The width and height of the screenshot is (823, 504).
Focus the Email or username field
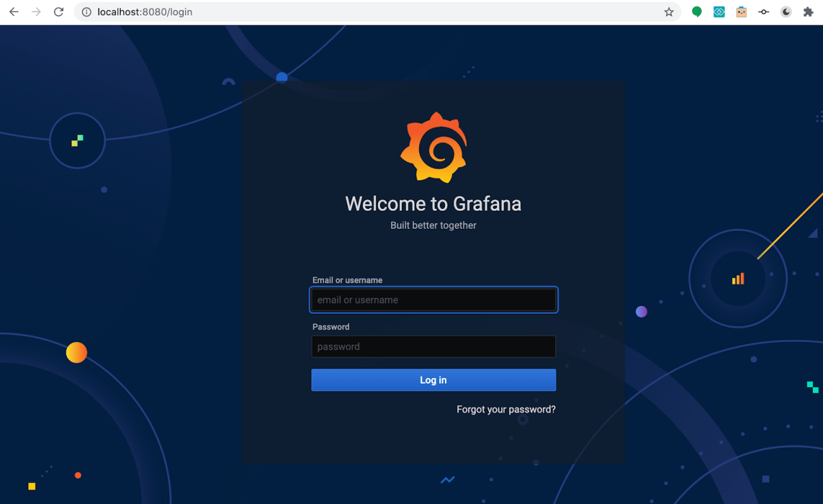pos(433,300)
